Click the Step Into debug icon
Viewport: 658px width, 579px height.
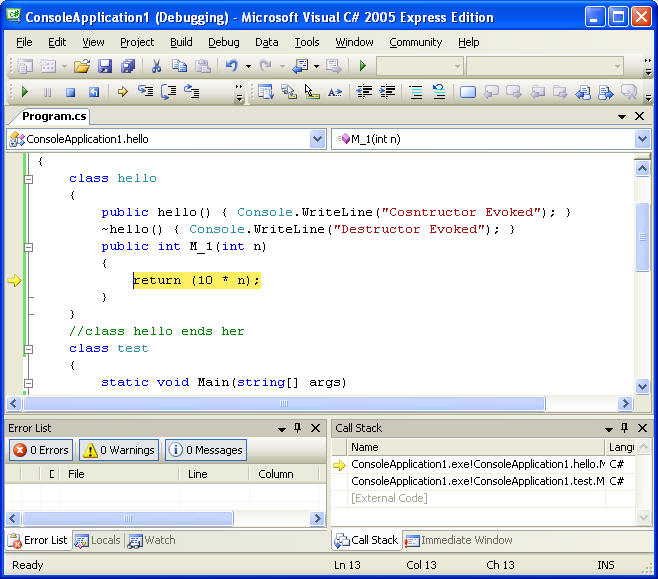[146, 92]
